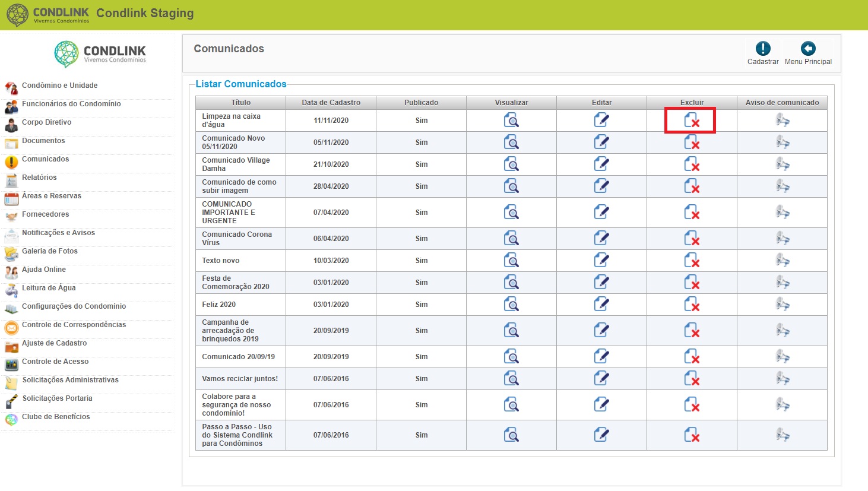This screenshot has height=491, width=868.
Task: Delete 'Campanha de arrecadação de brinquedos 2019'
Action: (692, 331)
